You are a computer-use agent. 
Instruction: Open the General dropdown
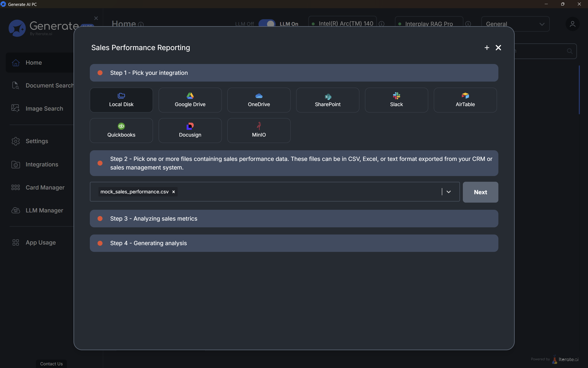tap(515, 24)
